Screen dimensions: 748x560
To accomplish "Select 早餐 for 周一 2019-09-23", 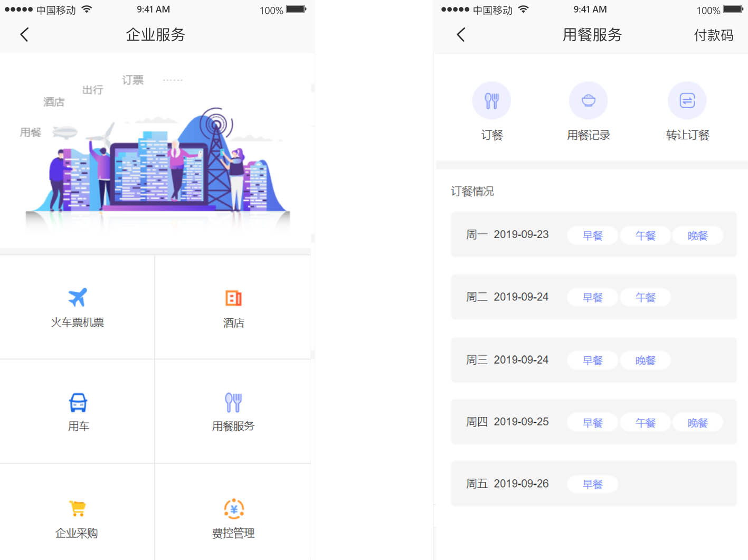I will 592,235.
